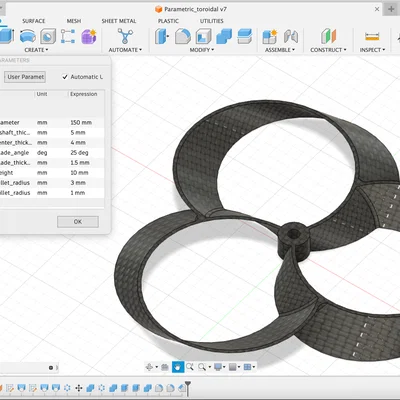Expand the MODIFY dropdown menu

[x=202, y=50]
